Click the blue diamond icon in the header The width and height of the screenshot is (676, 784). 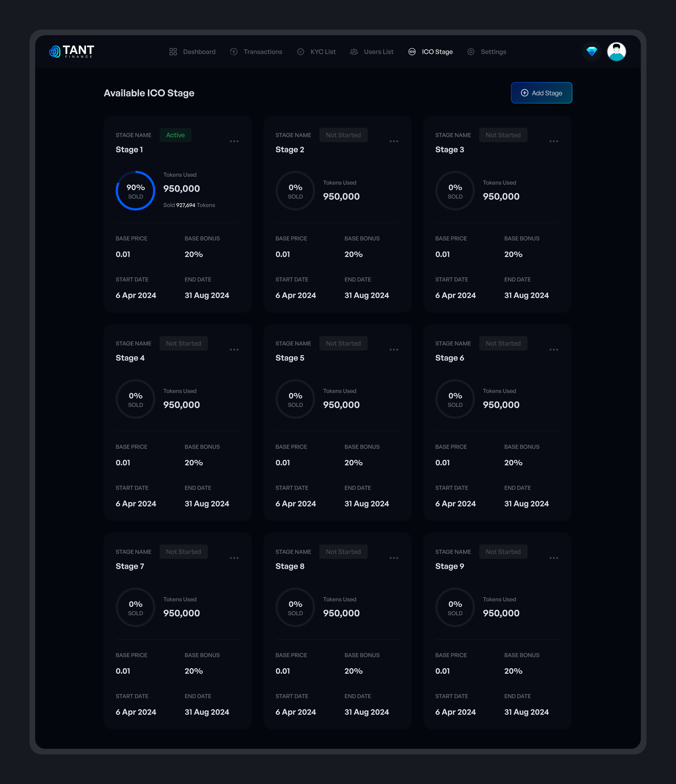592,52
